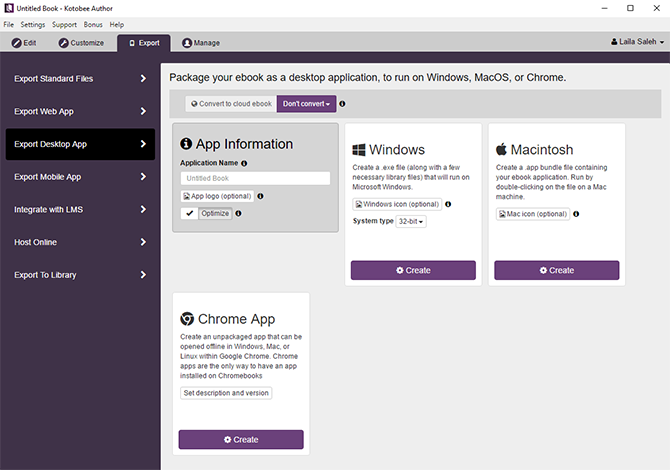Create the Windows desktop app

tap(413, 270)
